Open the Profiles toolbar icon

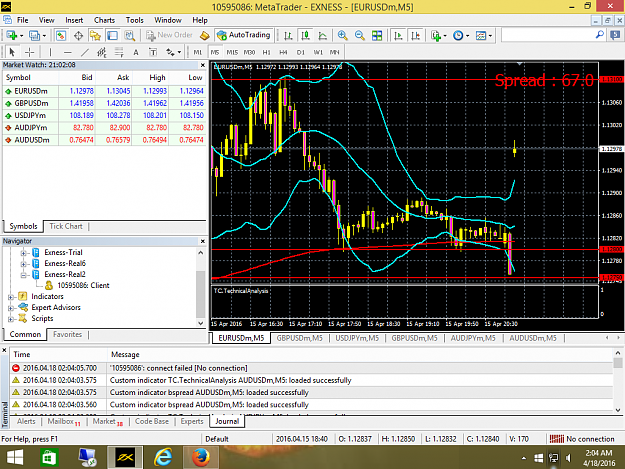point(35,35)
